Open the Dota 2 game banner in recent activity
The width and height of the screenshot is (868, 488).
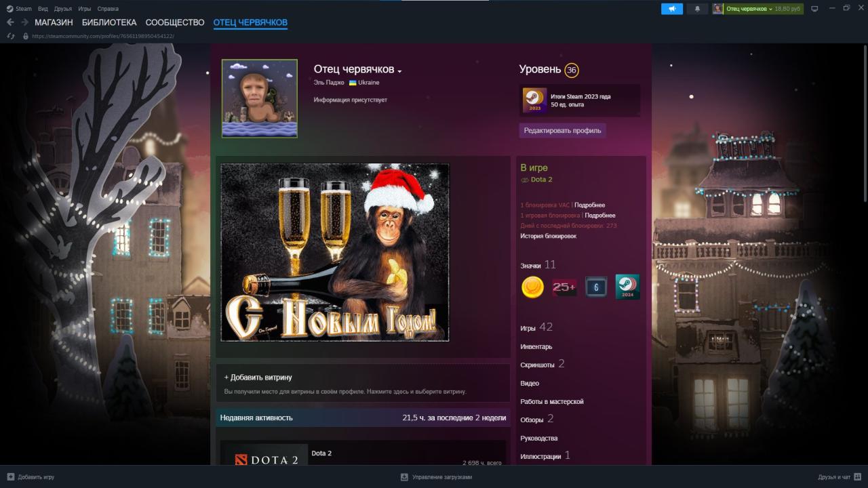click(264, 455)
